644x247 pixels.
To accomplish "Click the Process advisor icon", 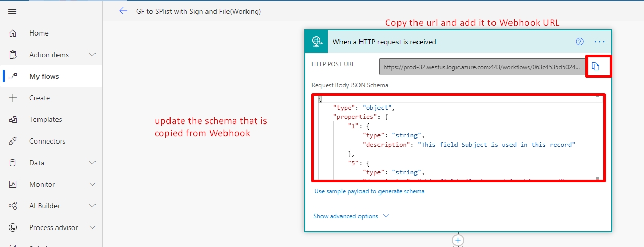I will (13, 227).
